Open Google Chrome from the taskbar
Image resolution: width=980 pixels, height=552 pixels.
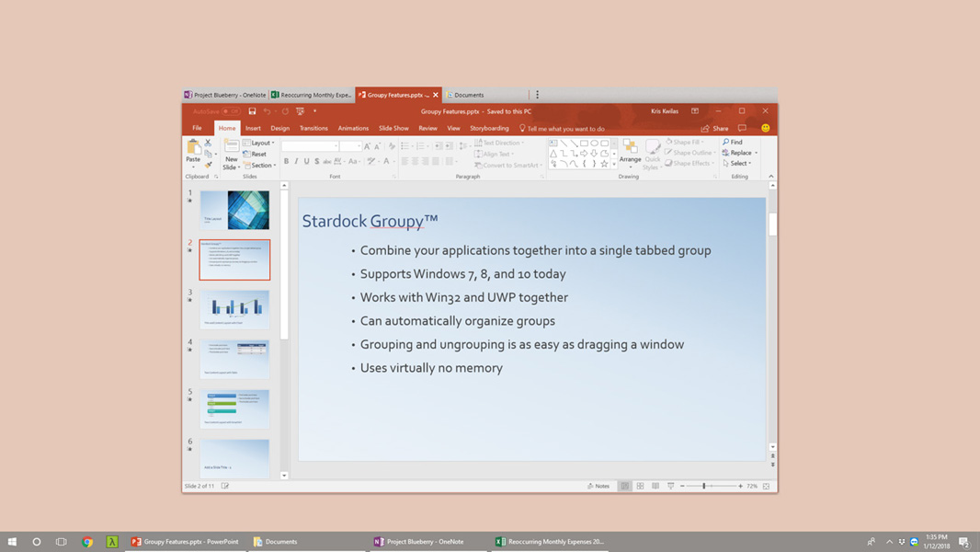pos(87,542)
